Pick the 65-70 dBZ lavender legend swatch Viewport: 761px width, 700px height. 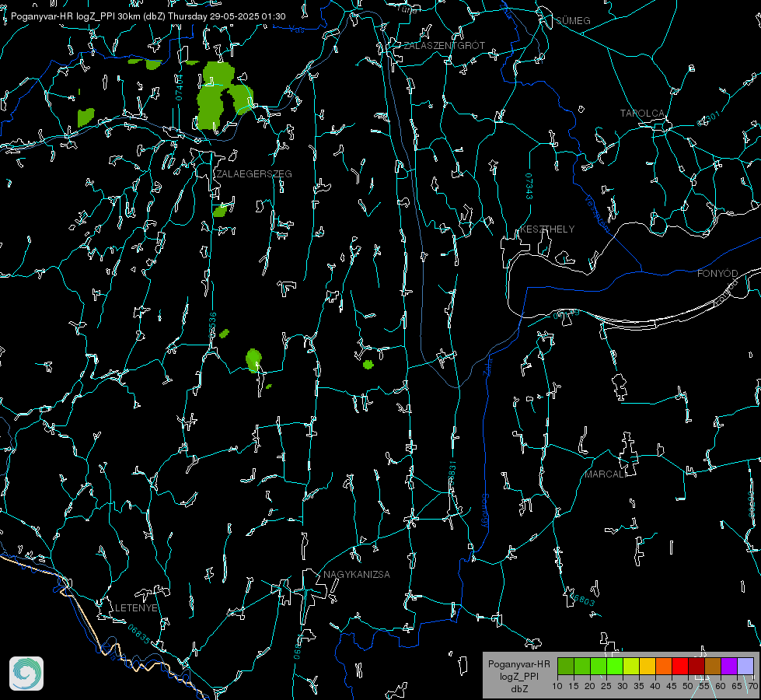745,666
